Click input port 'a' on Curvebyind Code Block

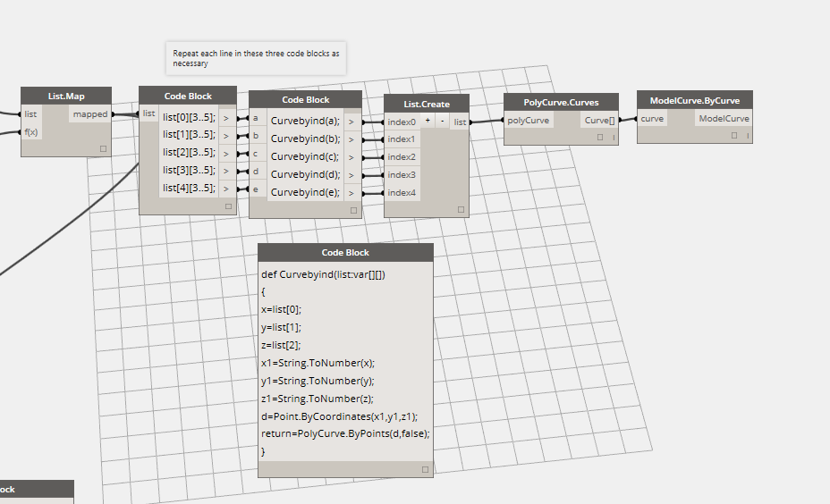(256, 119)
